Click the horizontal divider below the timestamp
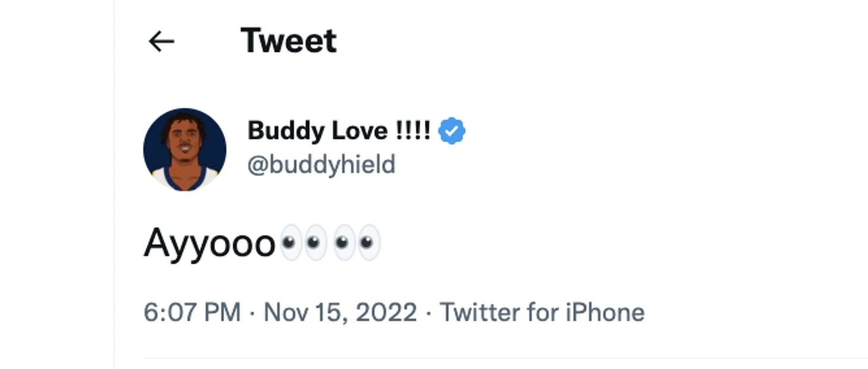 [x=505, y=358]
